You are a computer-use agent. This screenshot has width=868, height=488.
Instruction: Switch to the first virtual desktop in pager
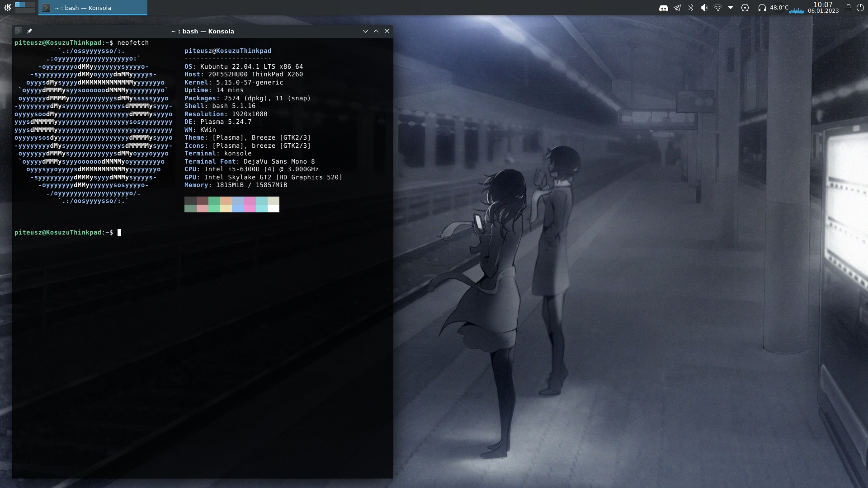pyautogui.click(x=20, y=5)
